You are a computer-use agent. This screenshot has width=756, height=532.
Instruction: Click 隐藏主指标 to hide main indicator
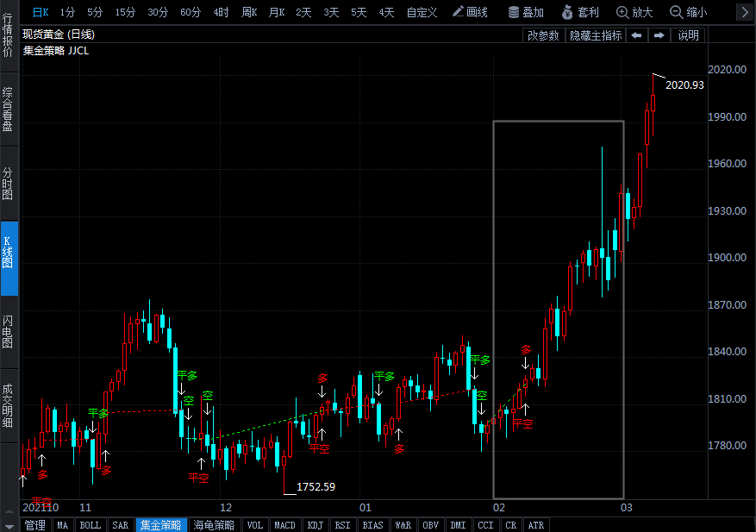[596, 35]
